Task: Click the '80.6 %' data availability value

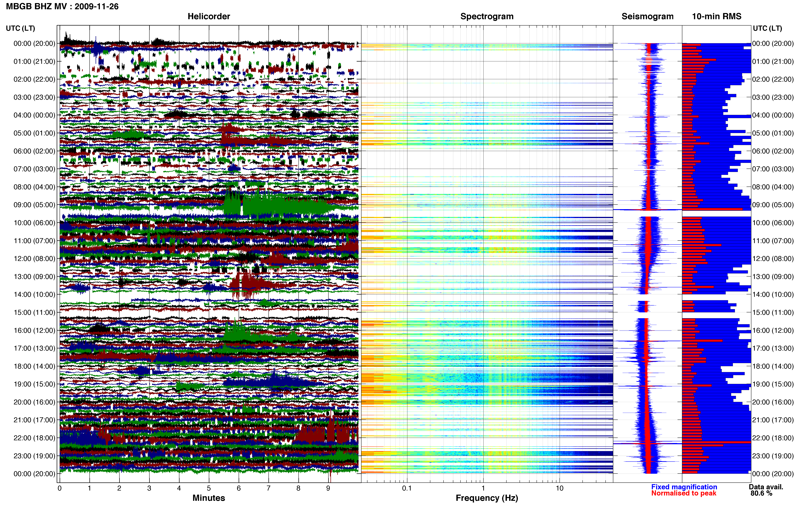Action: click(761, 493)
